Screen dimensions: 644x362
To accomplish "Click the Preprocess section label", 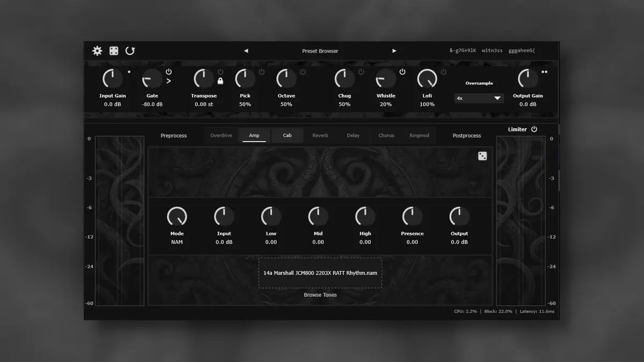I will pyautogui.click(x=174, y=136).
